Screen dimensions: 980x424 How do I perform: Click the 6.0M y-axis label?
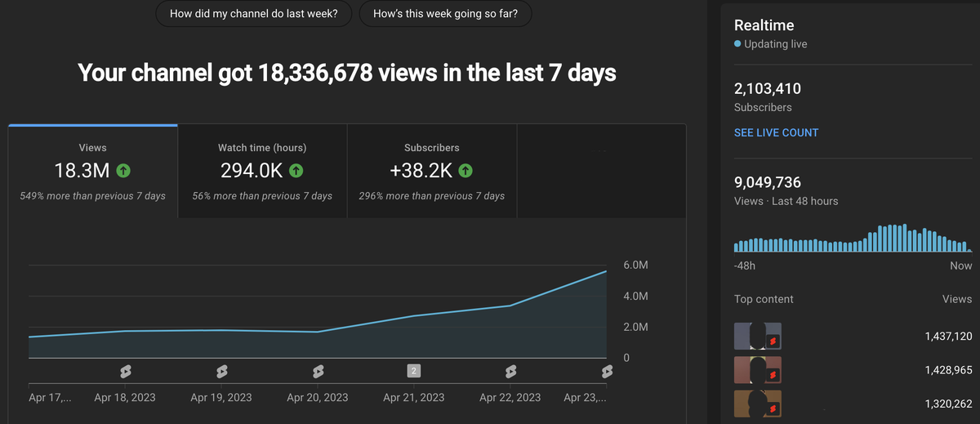[635, 266]
